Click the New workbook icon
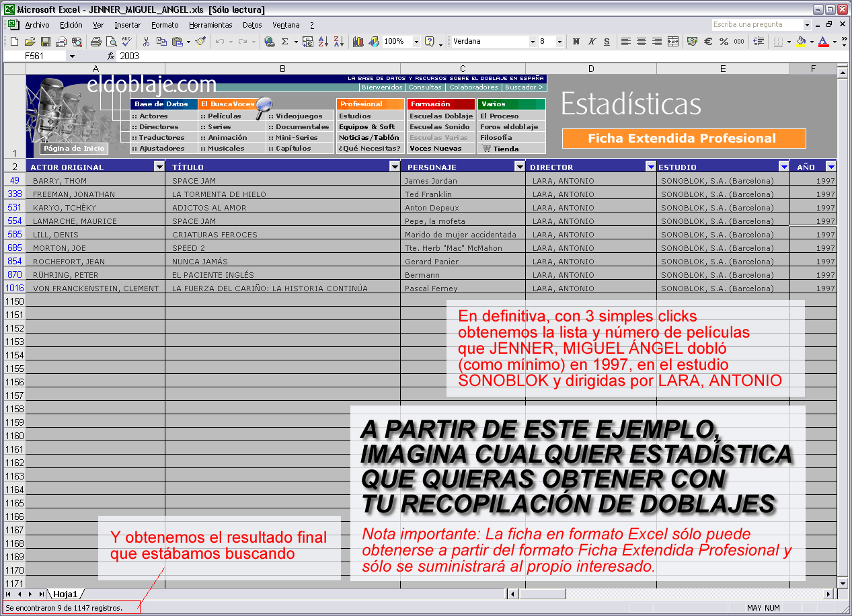The height and width of the screenshot is (616, 852). pyautogui.click(x=14, y=42)
